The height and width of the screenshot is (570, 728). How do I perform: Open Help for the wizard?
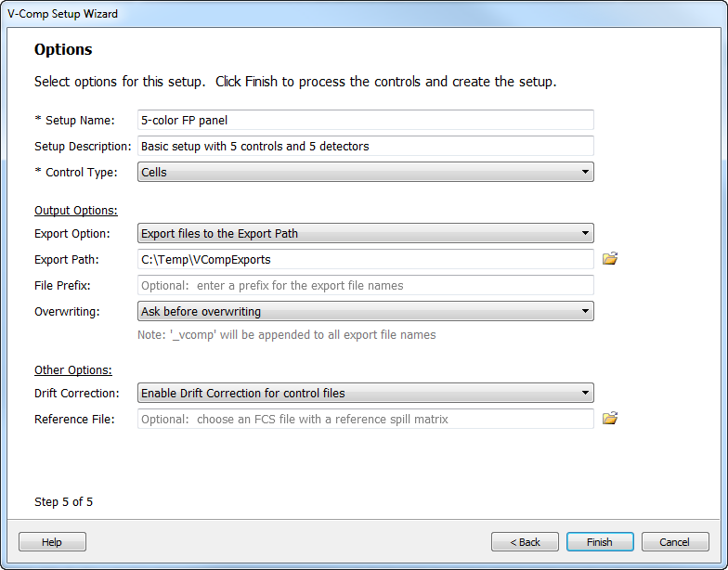pyautogui.click(x=52, y=542)
